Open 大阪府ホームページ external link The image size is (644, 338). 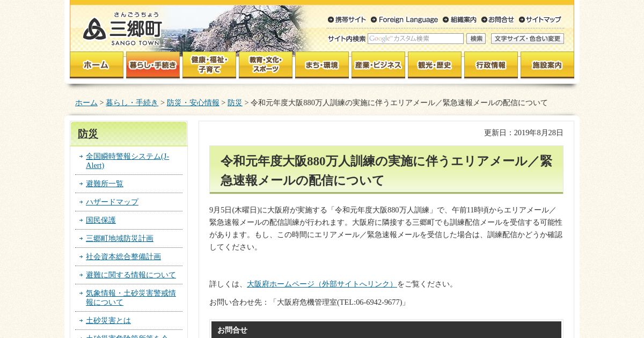click(x=322, y=284)
